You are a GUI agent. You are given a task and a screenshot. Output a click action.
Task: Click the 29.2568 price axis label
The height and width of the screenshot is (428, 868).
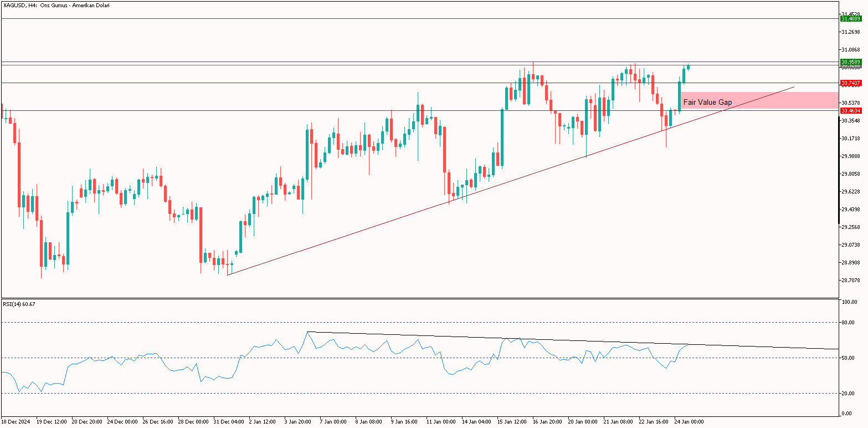click(x=850, y=227)
